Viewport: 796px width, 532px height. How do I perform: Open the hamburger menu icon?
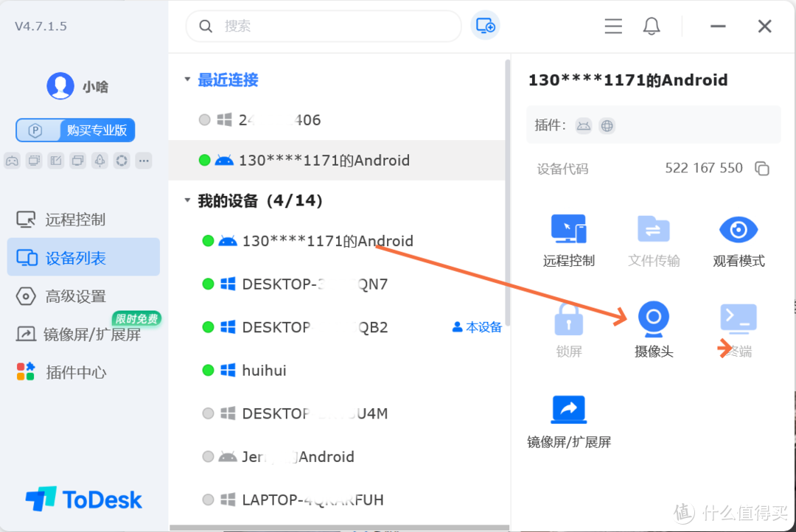click(613, 26)
